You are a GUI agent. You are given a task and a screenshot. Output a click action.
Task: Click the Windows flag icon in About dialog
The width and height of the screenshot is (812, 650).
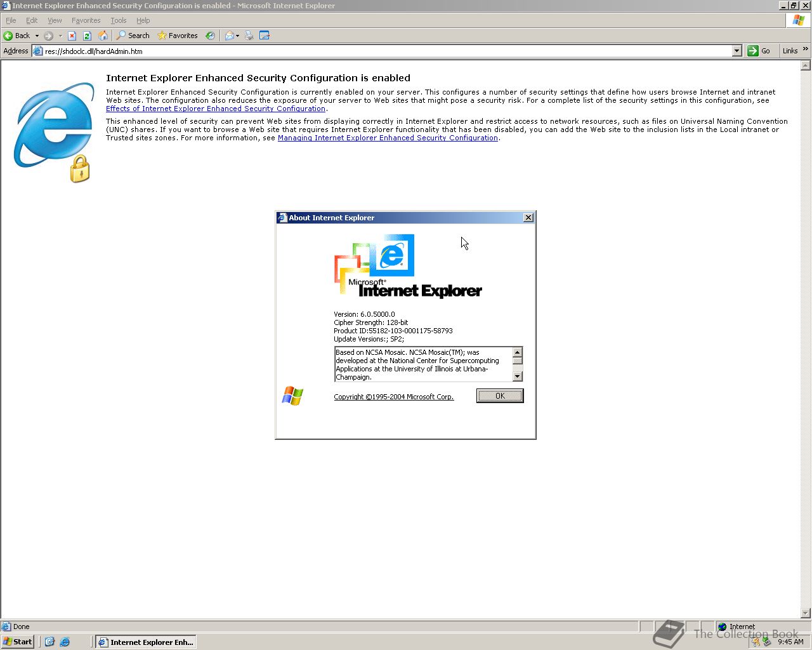click(292, 395)
